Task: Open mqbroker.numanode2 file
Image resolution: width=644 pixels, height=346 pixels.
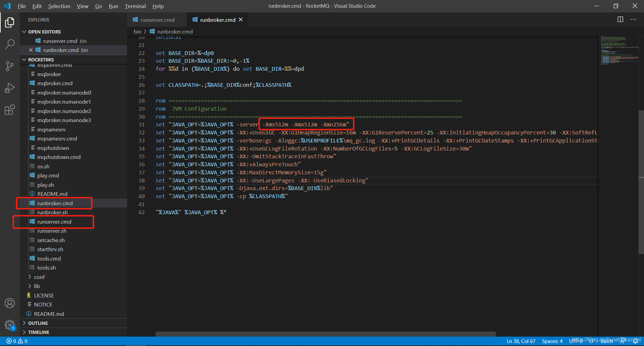Action: click(x=73, y=111)
